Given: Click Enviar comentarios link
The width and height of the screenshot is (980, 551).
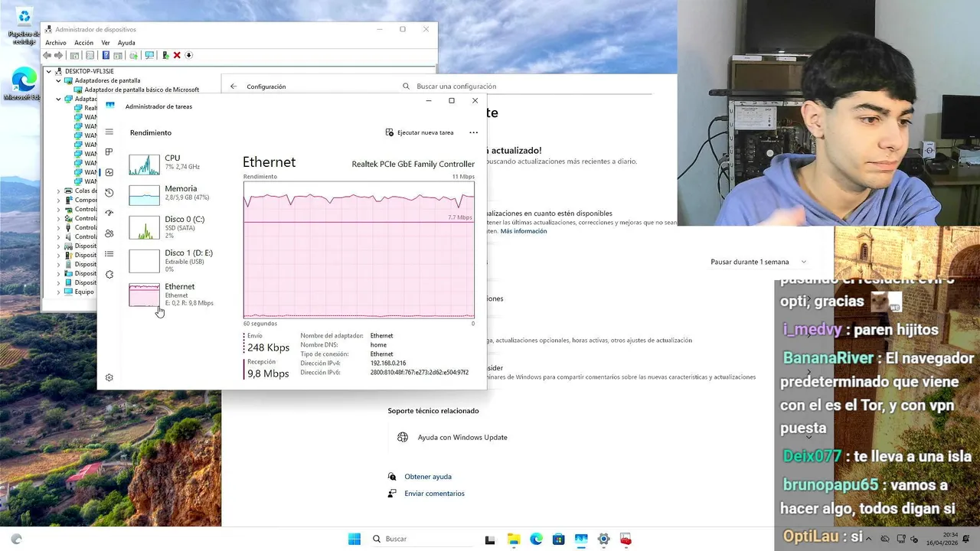Looking at the screenshot, I should [434, 494].
